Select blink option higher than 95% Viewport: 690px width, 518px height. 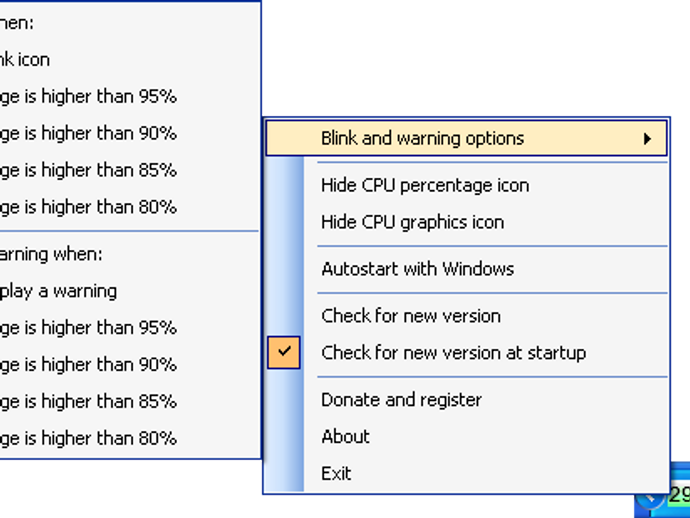coord(88,97)
